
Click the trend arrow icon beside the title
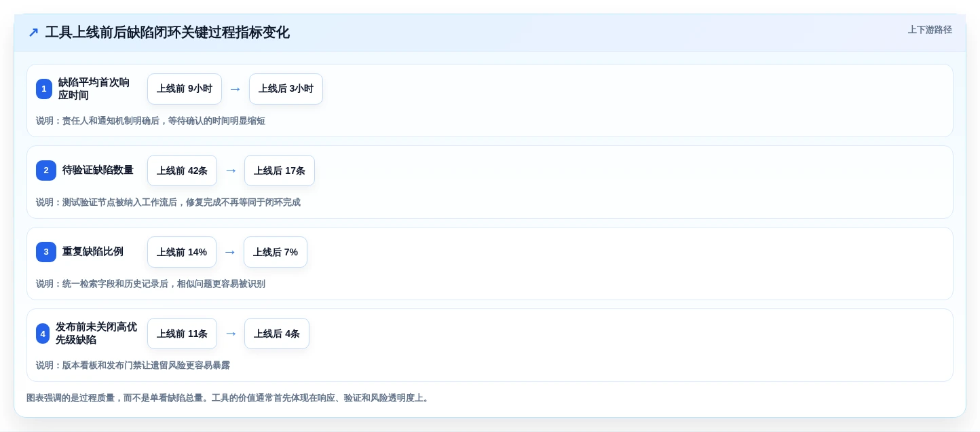pyautogui.click(x=33, y=33)
